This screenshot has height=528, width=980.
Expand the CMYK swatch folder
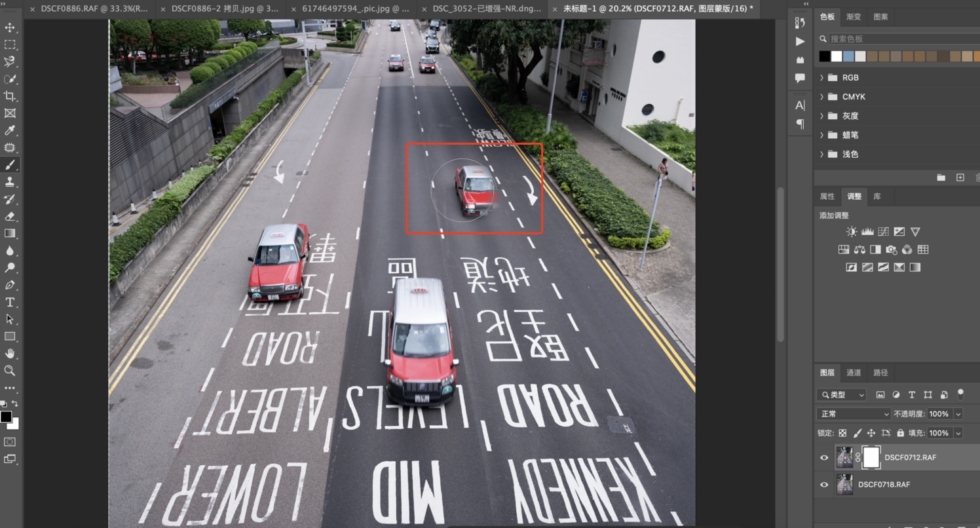pyautogui.click(x=822, y=96)
